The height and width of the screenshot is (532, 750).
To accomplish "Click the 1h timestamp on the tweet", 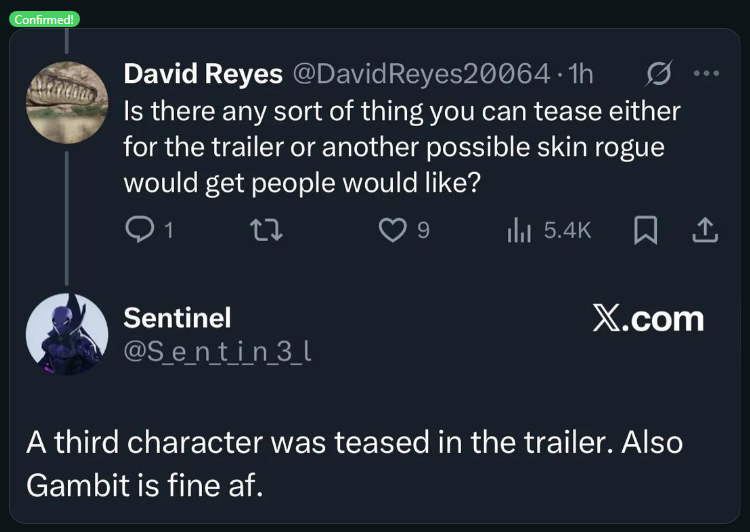I will [x=580, y=73].
